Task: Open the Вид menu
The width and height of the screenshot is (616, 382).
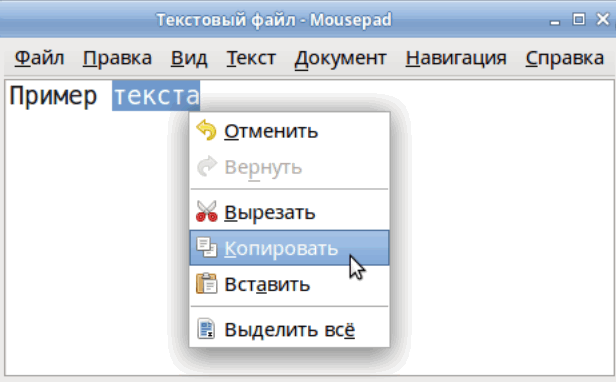Action: [x=189, y=59]
